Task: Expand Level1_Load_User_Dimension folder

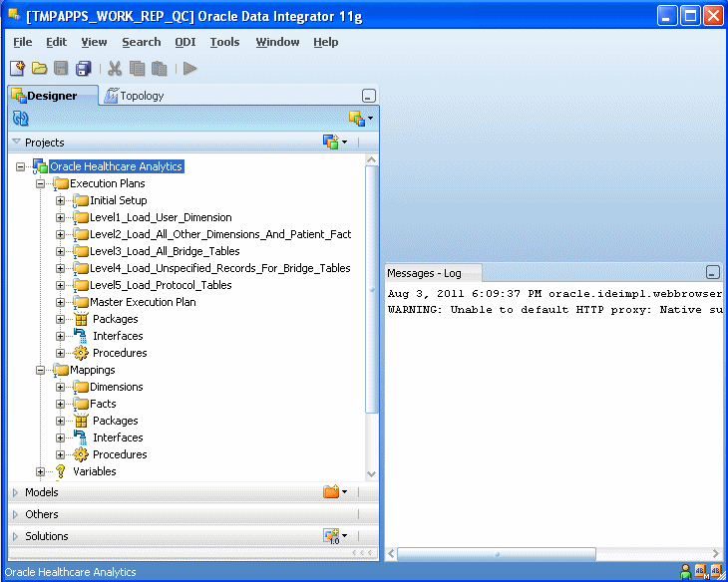Action: pos(61,217)
